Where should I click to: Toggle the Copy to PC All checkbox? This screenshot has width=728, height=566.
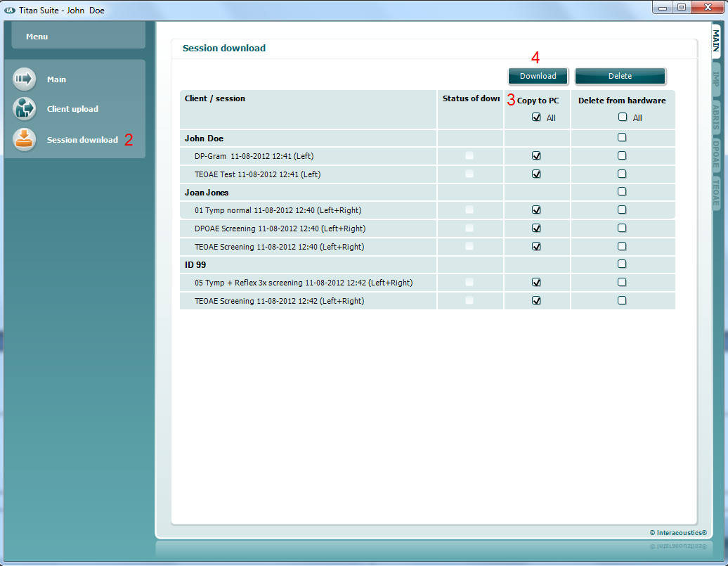(536, 117)
